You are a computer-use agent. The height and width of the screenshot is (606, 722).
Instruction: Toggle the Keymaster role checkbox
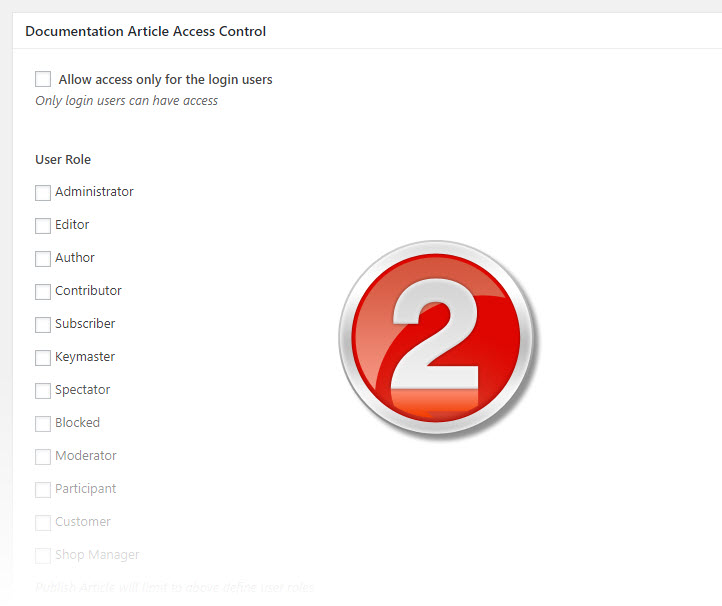(43, 358)
